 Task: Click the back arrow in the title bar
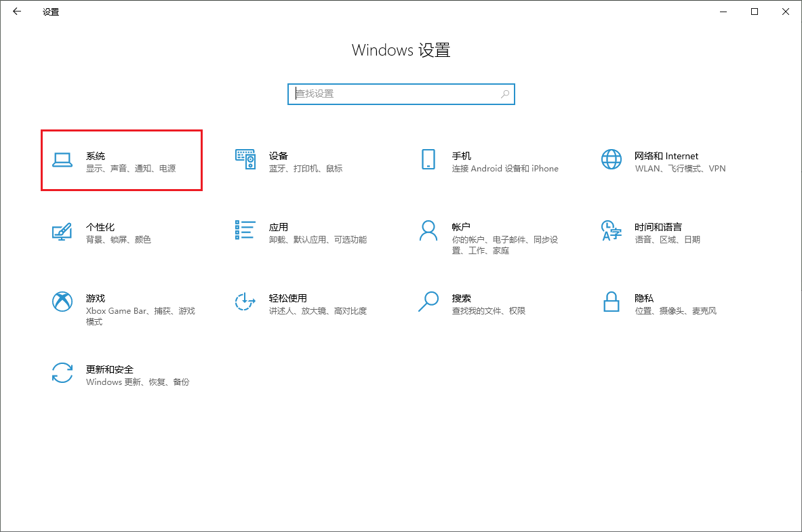[16, 12]
